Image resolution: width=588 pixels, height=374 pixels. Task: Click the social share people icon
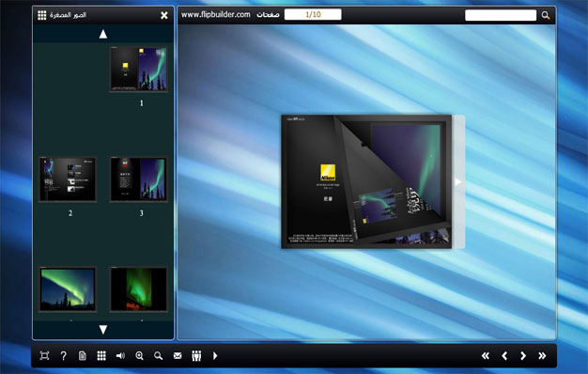196,355
